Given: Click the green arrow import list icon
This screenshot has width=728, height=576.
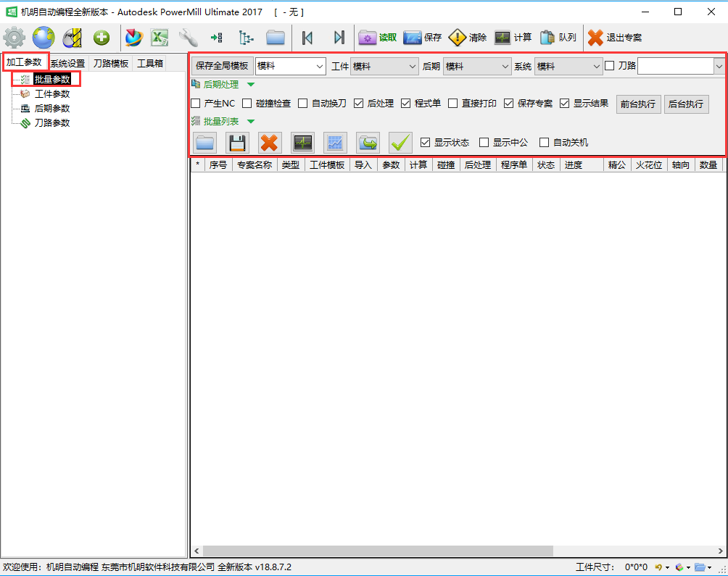Looking at the screenshot, I should tap(216, 38).
